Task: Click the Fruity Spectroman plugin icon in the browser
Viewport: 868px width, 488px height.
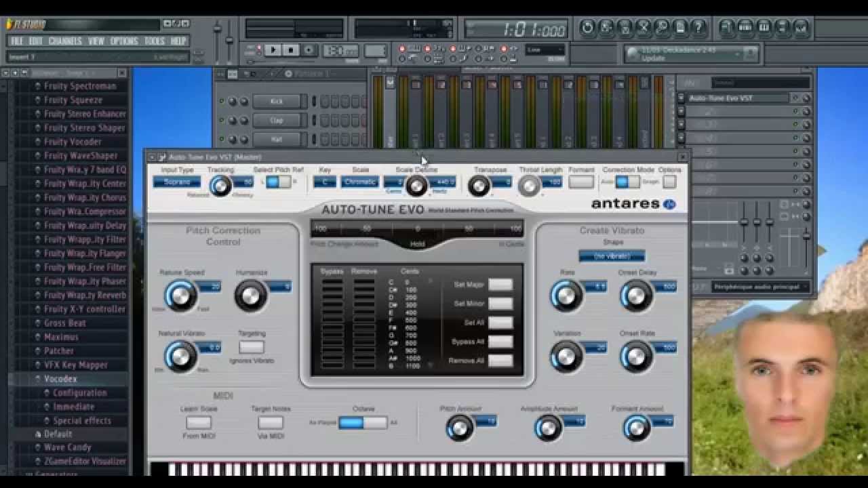Action: point(38,86)
